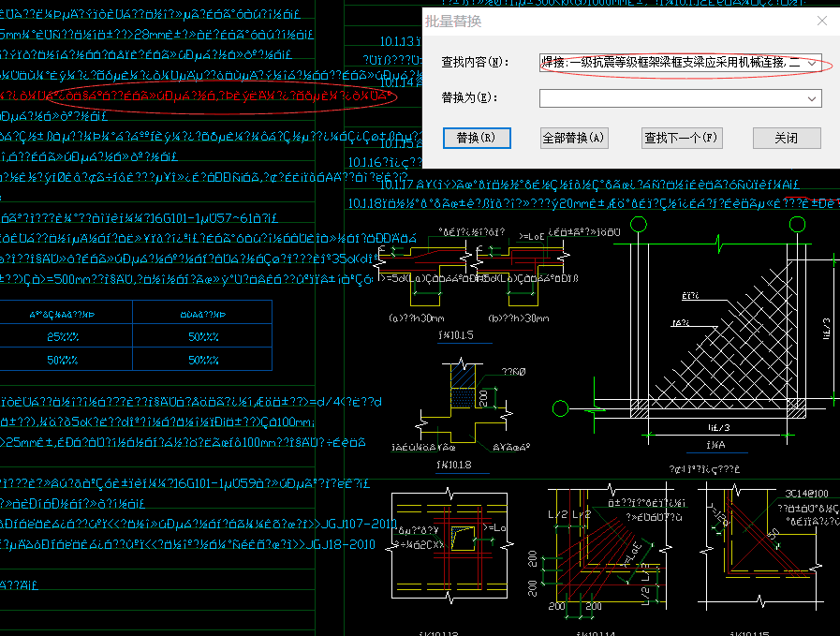This screenshot has width=840, height=636.
Task: Click the 查找下一个(F) button
Action: (x=682, y=138)
